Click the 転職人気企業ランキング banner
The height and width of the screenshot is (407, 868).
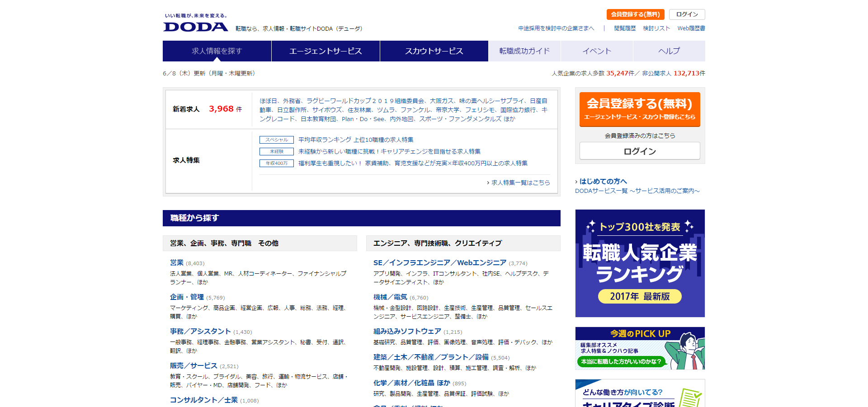639,263
